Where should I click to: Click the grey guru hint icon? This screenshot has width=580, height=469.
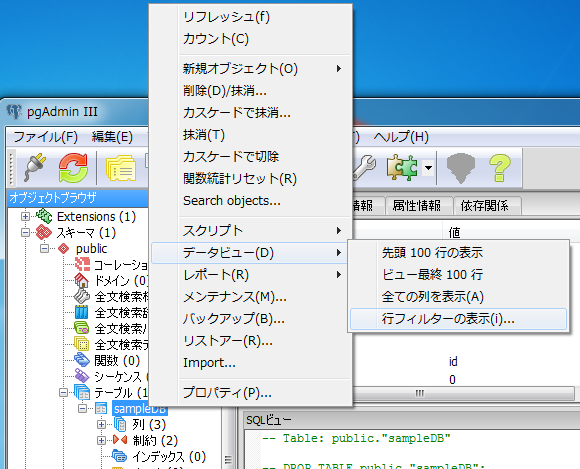(461, 168)
